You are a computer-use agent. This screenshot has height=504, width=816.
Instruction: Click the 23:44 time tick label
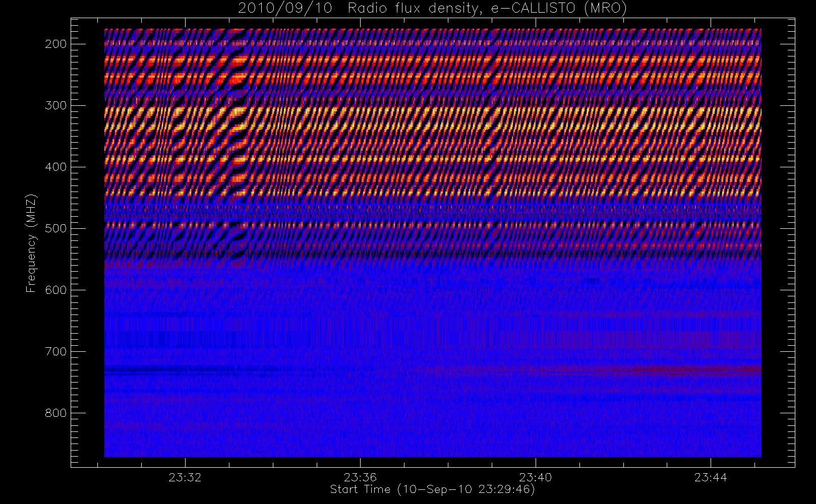pos(711,477)
